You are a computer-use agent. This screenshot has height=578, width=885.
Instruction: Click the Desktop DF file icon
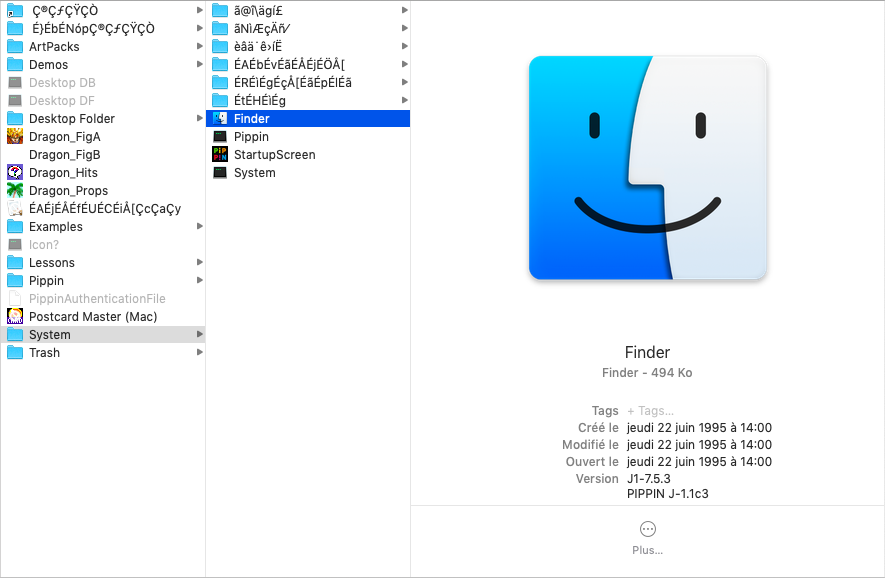15,101
